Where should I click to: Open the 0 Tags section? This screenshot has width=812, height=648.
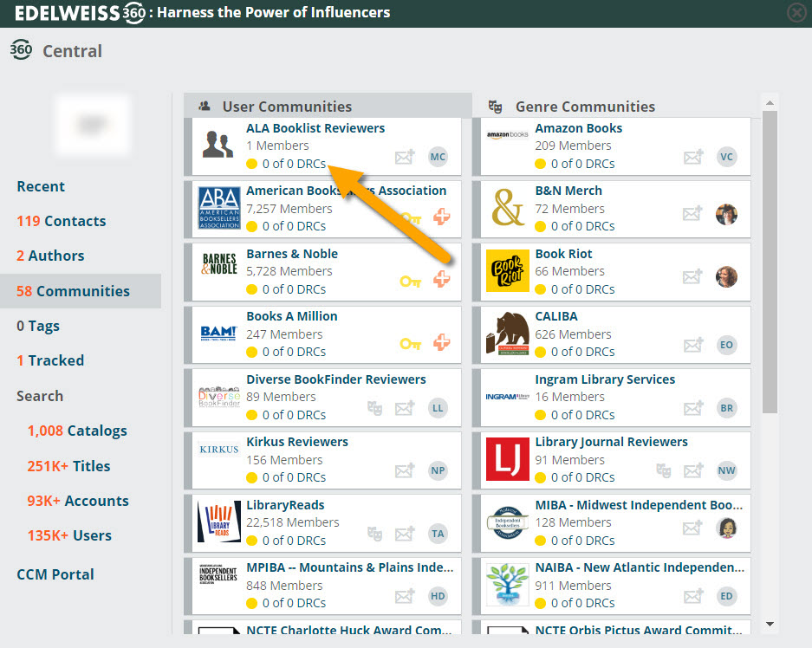[38, 326]
